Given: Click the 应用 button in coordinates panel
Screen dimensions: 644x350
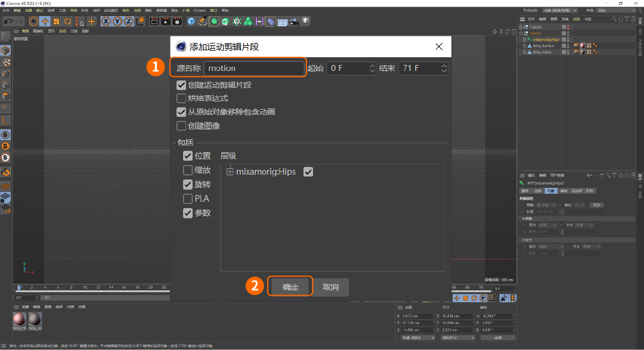Looking at the screenshot, I should [498, 337].
